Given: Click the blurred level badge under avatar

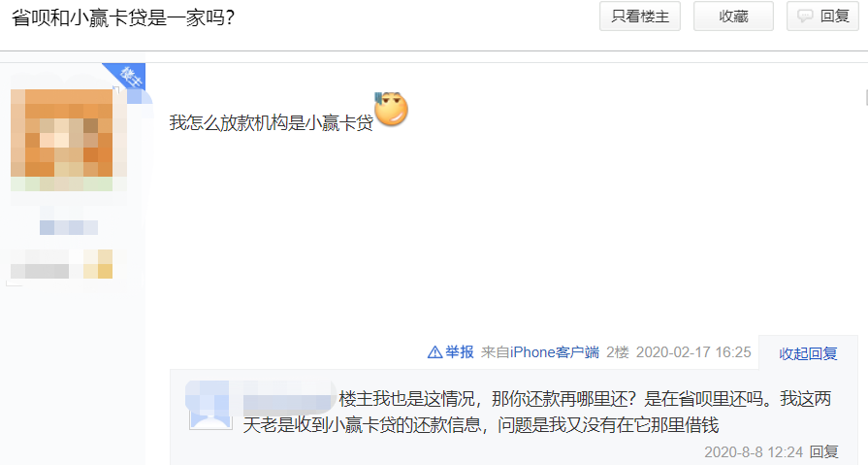Looking at the screenshot, I should (x=61, y=264).
